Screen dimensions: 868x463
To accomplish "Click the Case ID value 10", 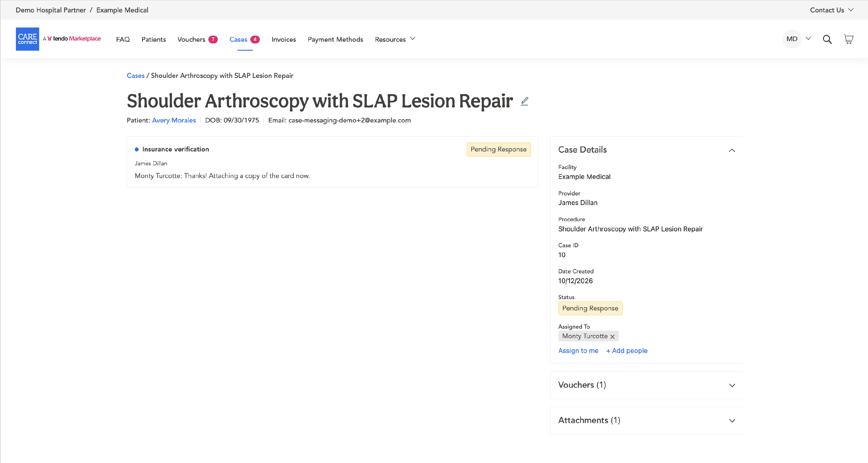I will tap(562, 255).
